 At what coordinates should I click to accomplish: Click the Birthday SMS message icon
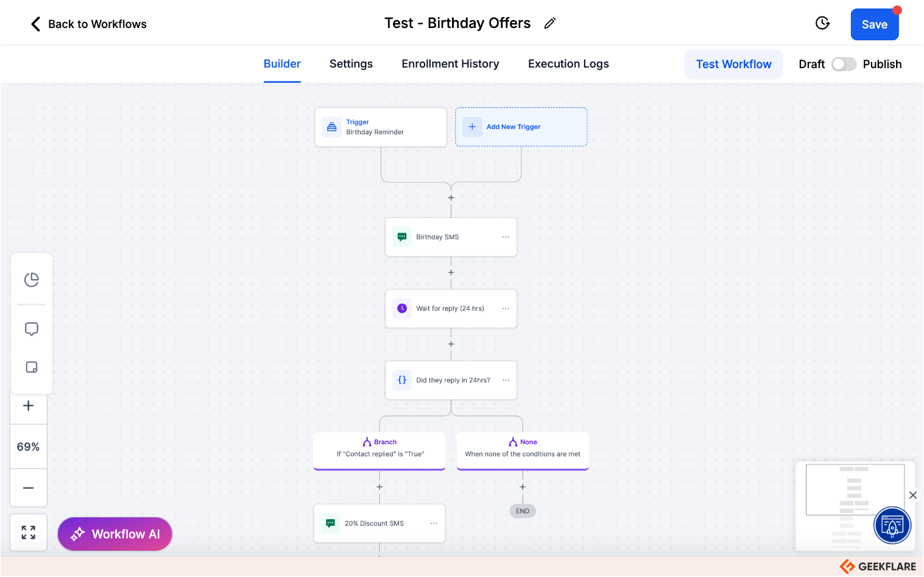pyautogui.click(x=402, y=237)
